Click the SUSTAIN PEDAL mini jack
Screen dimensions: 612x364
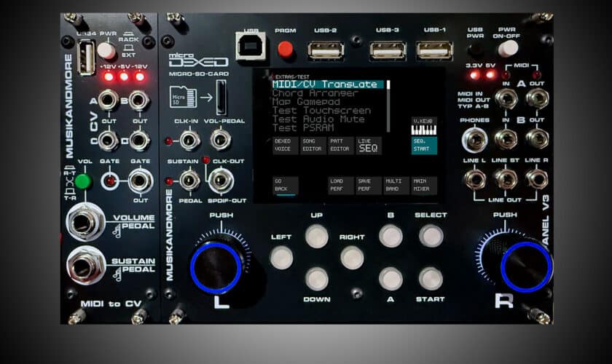click(x=189, y=181)
